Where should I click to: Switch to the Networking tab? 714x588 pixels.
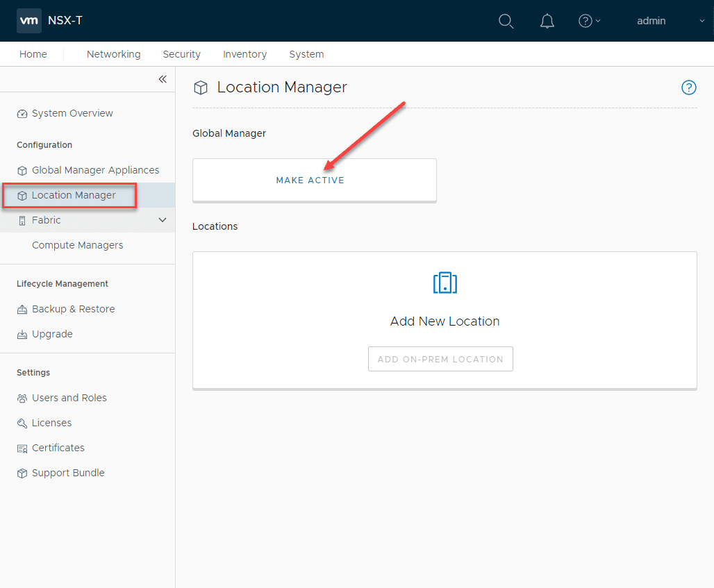point(113,53)
